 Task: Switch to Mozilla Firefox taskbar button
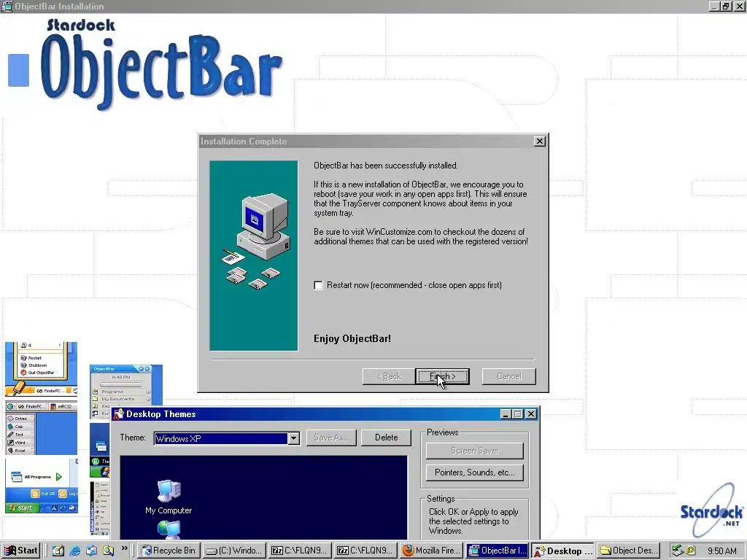(431, 551)
